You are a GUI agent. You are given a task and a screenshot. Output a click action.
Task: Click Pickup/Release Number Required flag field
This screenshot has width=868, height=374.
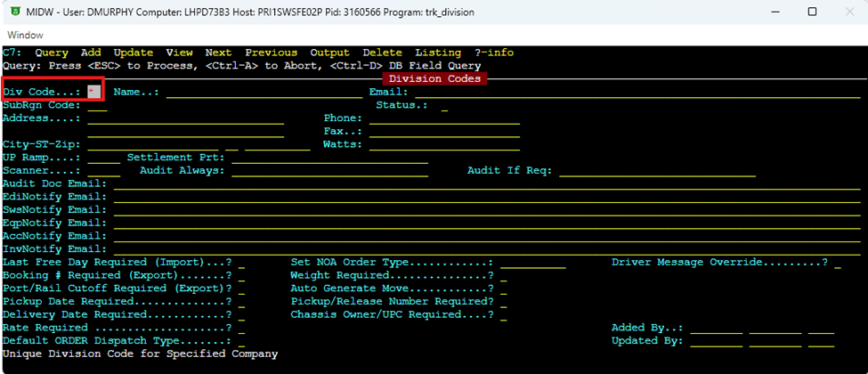[503, 302]
